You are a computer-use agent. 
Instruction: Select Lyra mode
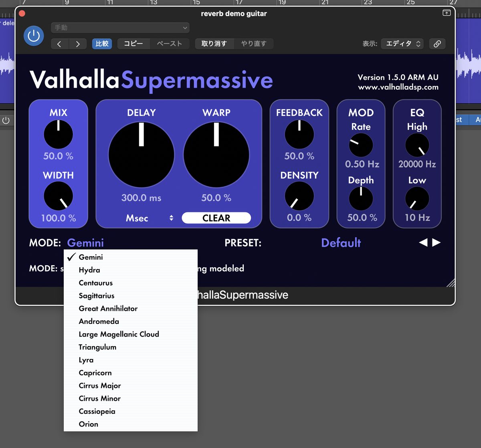[131, 359]
